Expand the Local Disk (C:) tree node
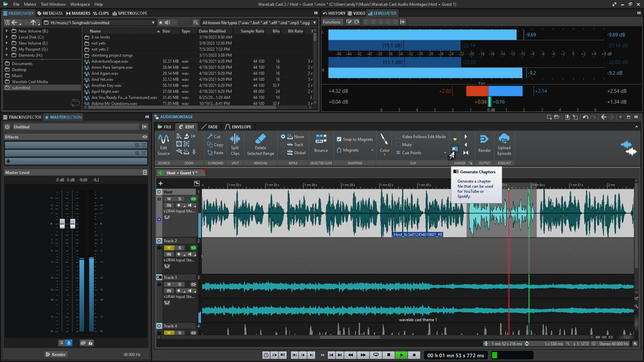The width and height of the screenshot is (644, 362). coord(7,37)
